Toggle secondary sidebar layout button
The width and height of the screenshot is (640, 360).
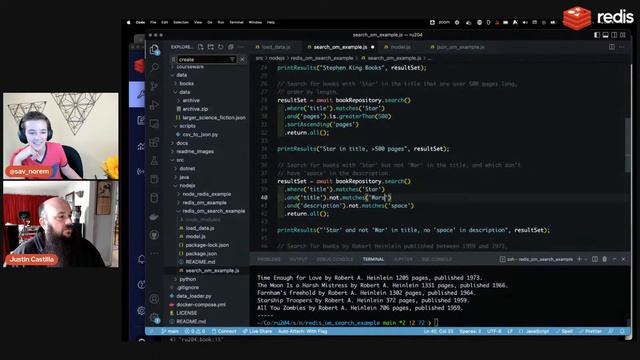(x=614, y=35)
